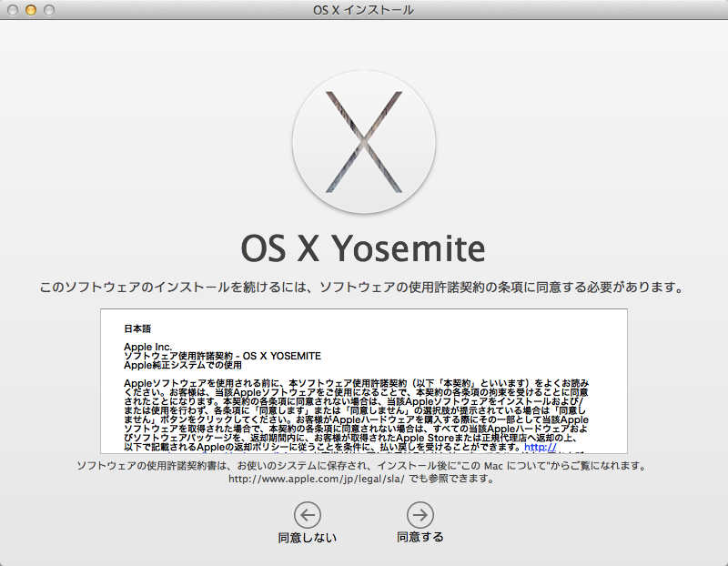728x566 pixels.
Task: Click the http://www.apple.com/jp/legal/sla/ text
Action: click(316, 479)
